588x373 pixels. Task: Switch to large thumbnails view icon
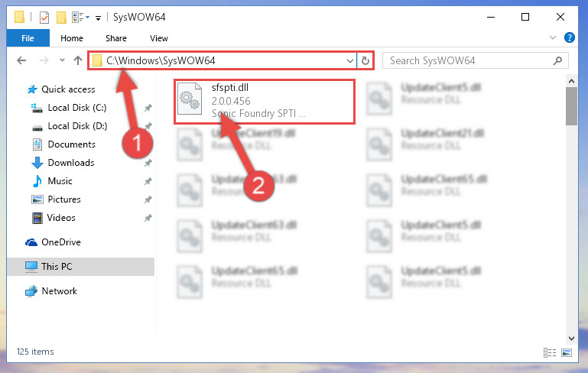[567, 352]
